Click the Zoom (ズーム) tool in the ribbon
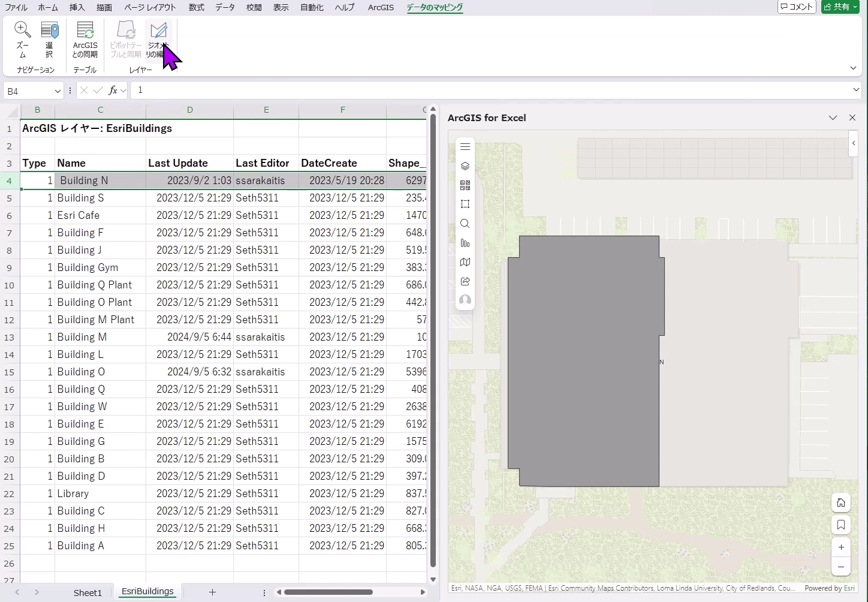Image resolution: width=868 pixels, height=602 pixels. click(x=22, y=40)
